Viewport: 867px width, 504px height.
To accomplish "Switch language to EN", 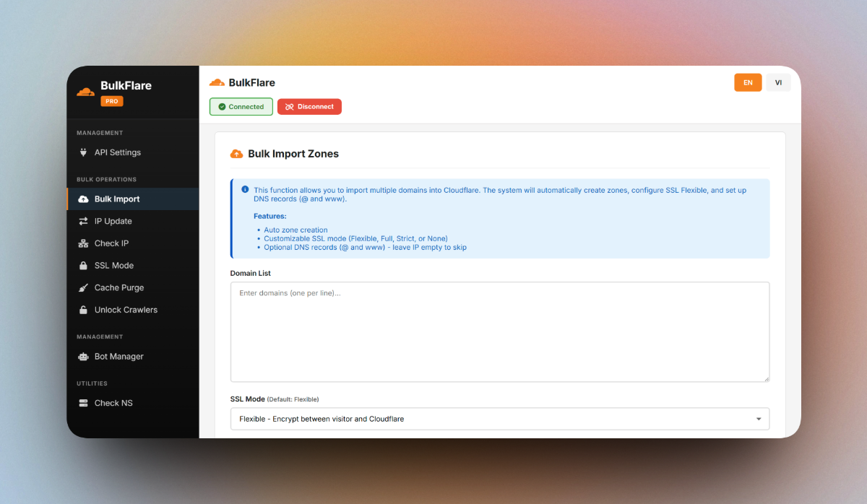I will [748, 82].
